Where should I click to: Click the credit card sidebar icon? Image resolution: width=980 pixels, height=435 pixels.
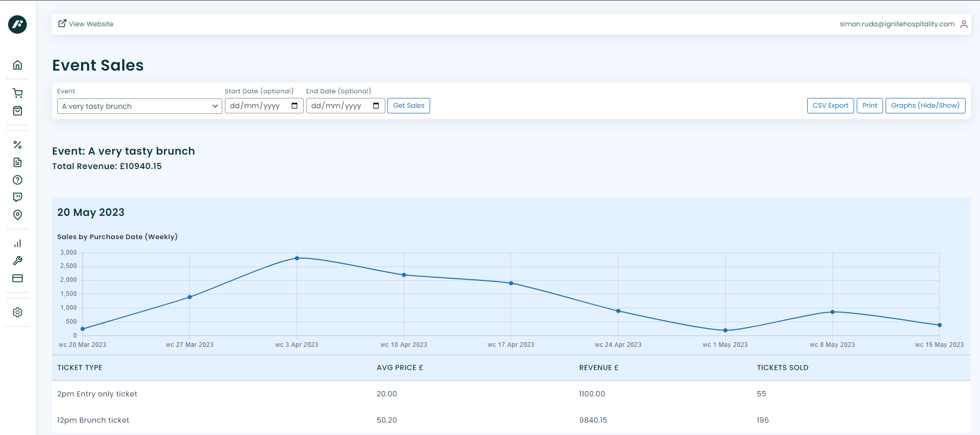[x=18, y=278]
